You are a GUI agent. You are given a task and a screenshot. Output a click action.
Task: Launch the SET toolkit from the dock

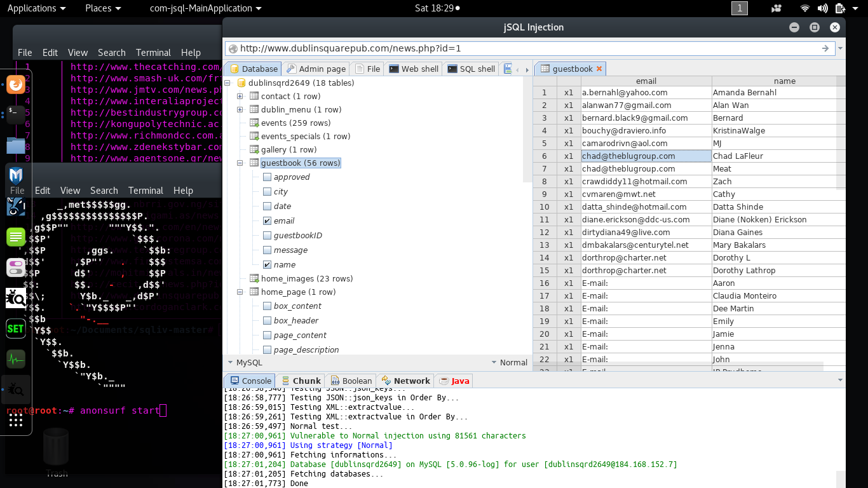(16, 329)
